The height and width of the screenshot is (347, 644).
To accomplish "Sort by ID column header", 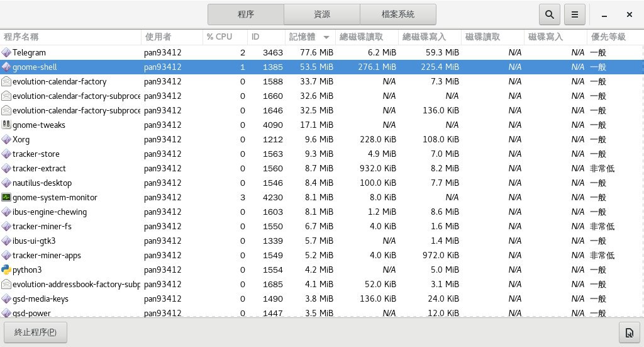I will (x=266, y=37).
